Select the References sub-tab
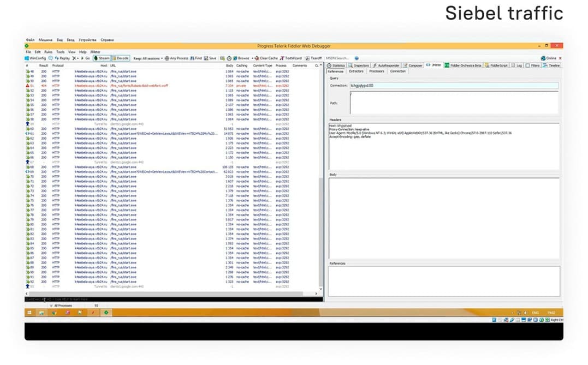 pyautogui.click(x=335, y=71)
